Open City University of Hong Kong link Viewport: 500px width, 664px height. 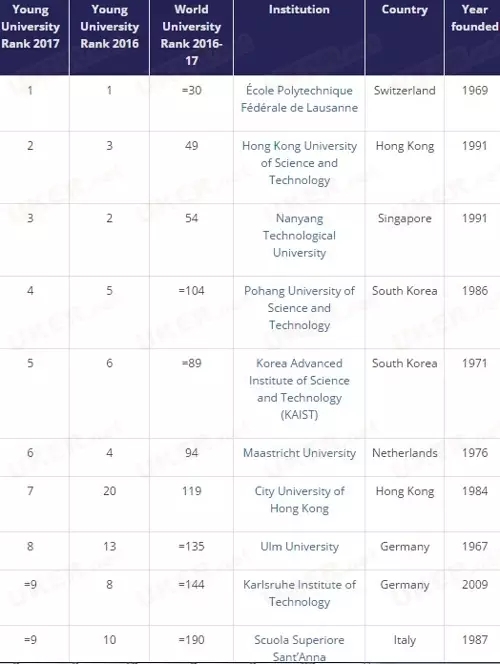pyautogui.click(x=299, y=500)
